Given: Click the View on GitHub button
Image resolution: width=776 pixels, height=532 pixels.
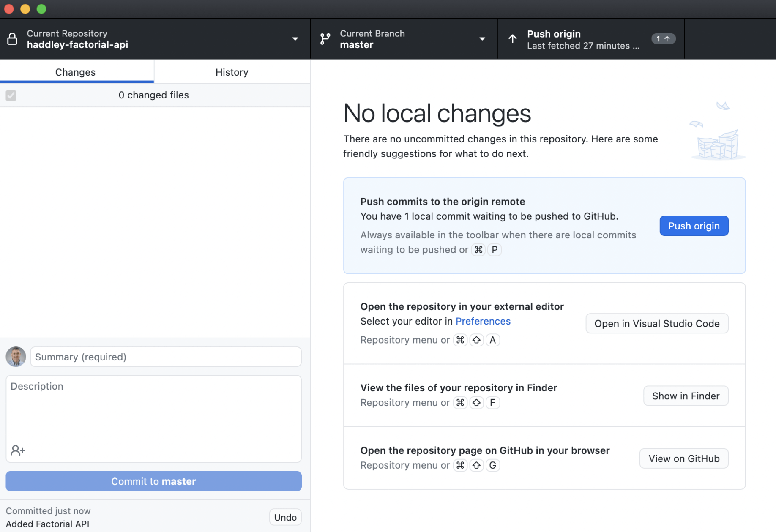Looking at the screenshot, I should click(x=683, y=458).
